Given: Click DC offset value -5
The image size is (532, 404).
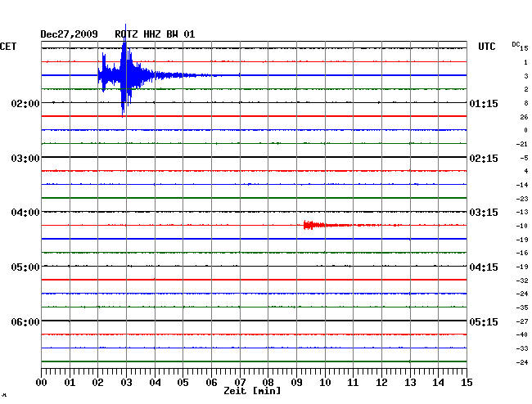Looking at the screenshot, I should click(x=524, y=158).
